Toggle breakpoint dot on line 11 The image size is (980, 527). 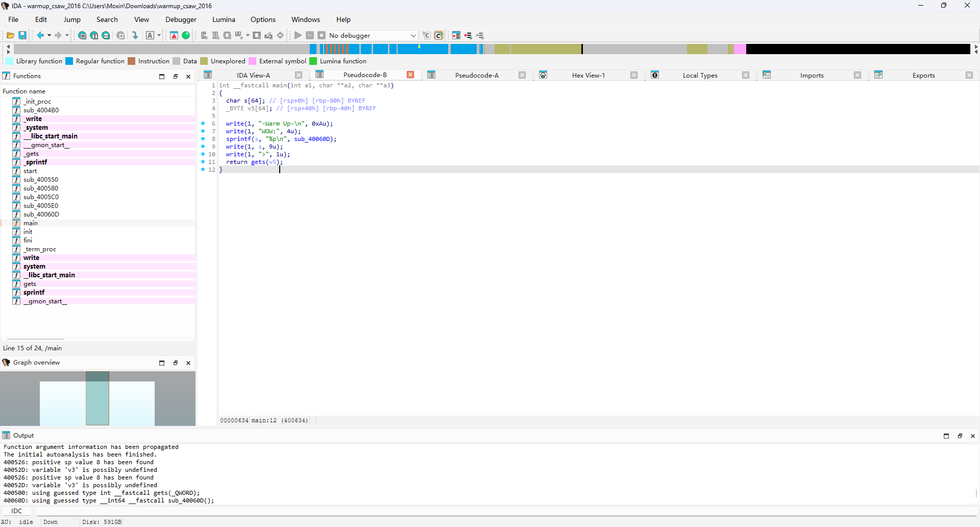point(203,162)
